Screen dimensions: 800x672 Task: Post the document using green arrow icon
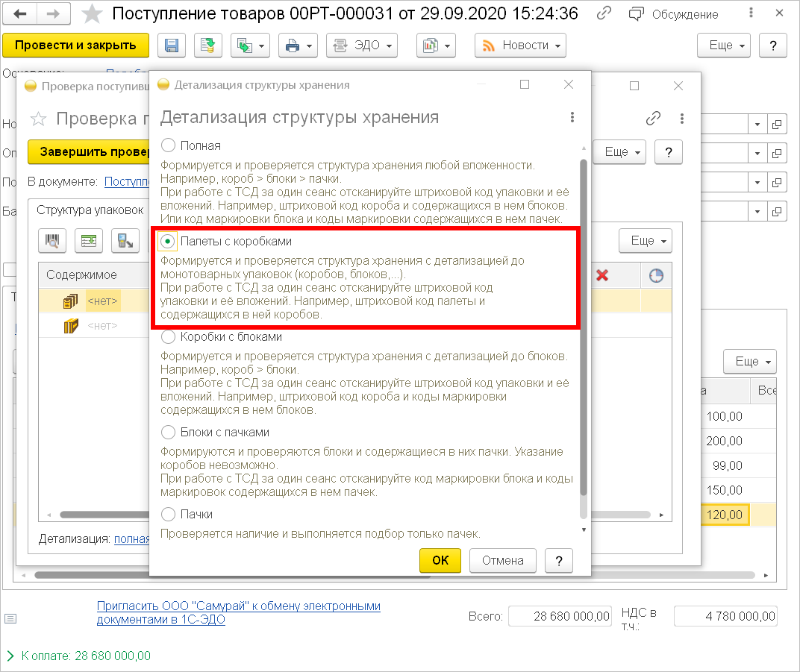coord(207,45)
